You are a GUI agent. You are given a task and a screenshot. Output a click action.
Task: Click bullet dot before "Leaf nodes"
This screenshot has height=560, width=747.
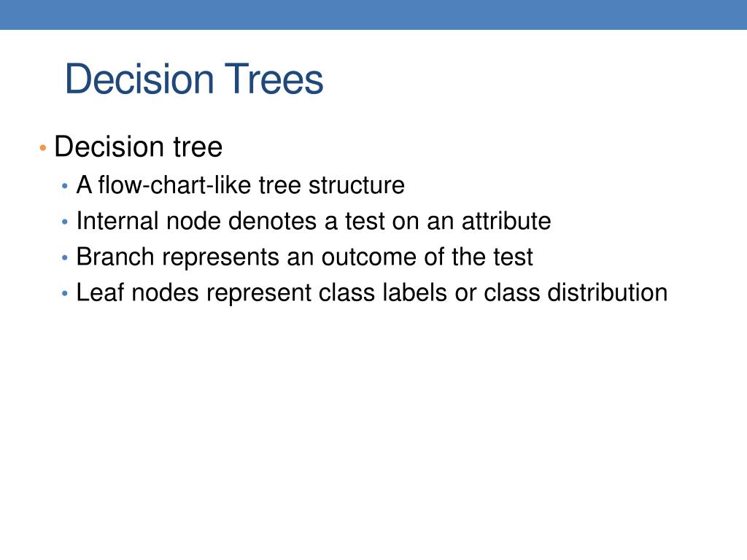click(65, 294)
